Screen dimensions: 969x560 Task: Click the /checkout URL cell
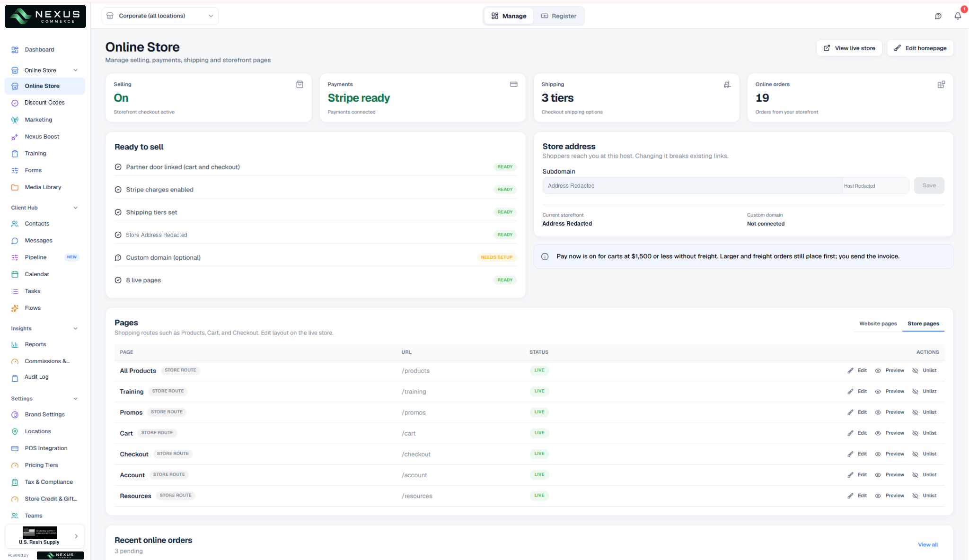point(416,455)
